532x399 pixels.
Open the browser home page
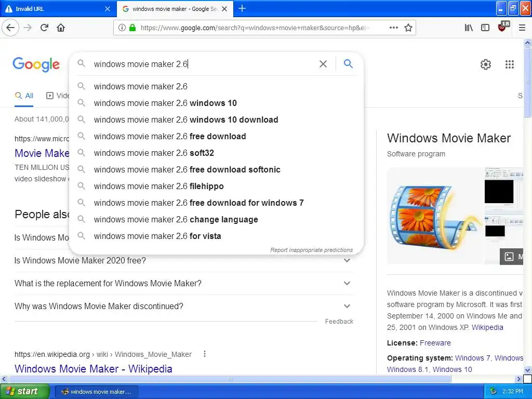(61, 28)
